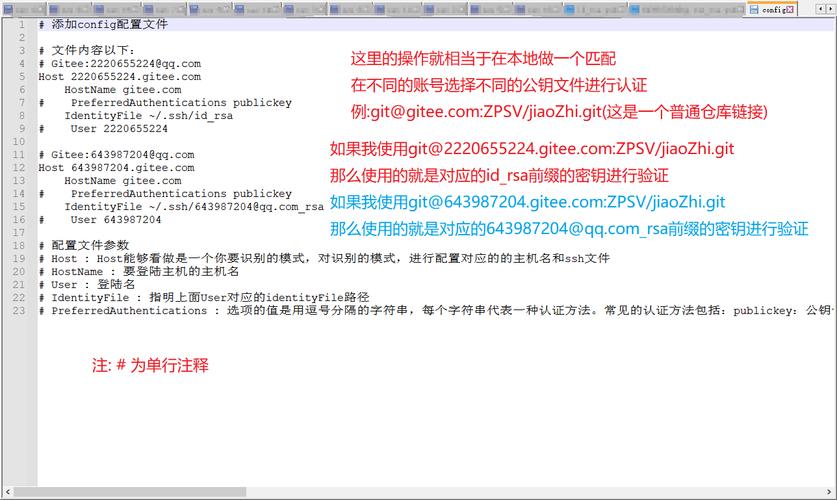Switch to the config tab
This screenshot has width=837, height=500.
point(772,10)
